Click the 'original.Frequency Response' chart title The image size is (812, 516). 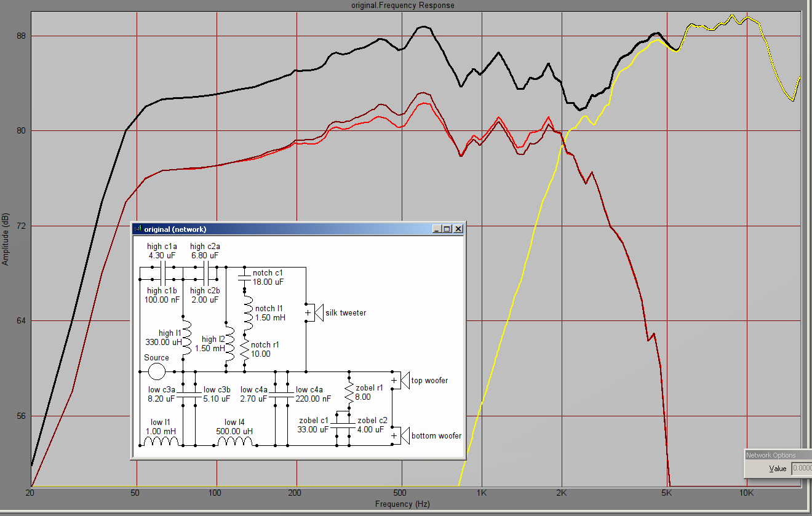pos(403,5)
